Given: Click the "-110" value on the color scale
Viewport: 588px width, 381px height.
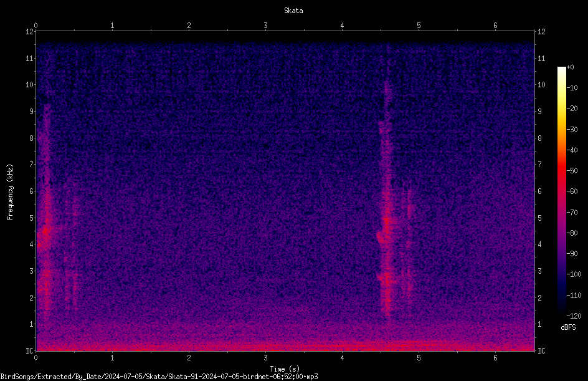Looking at the screenshot, I should tap(574, 296).
